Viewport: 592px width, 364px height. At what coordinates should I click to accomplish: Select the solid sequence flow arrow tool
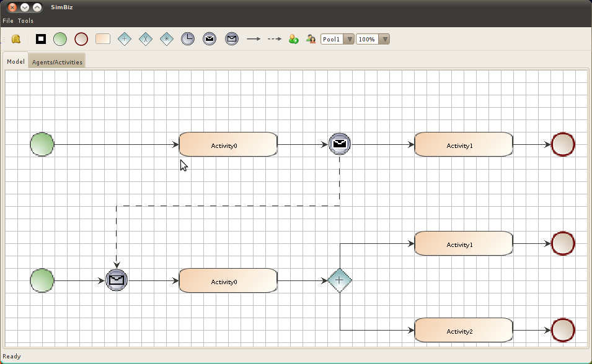[254, 39]
